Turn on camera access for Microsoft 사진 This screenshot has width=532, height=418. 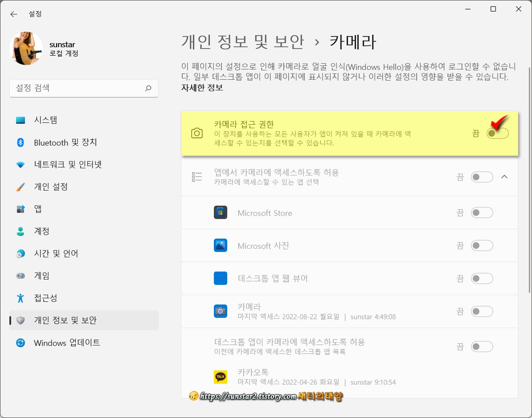tap(482, 245)
